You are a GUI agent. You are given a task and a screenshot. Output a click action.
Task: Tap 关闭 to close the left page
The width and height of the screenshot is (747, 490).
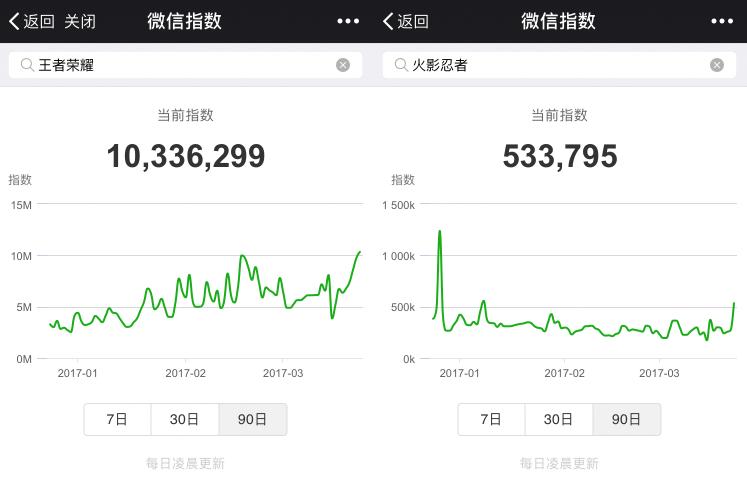[x=80, y=21]
